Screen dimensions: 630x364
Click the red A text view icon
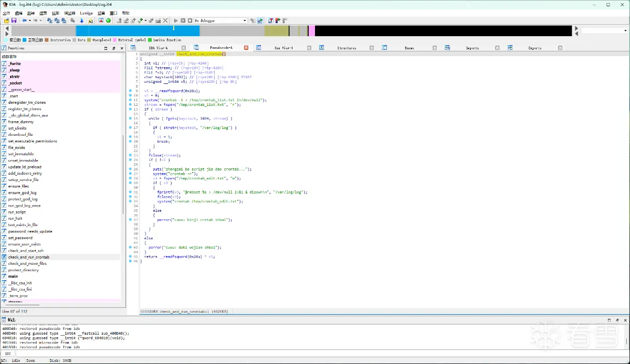coord(101,20)
